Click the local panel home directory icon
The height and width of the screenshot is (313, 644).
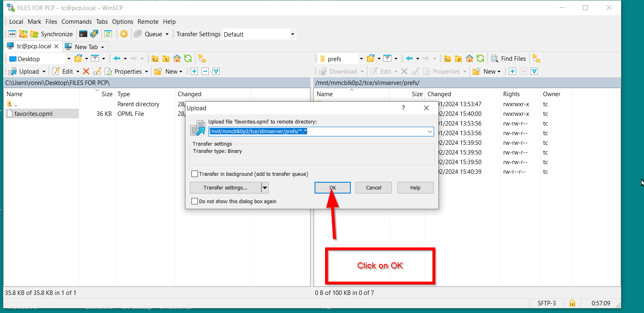pyautogui.click(x=177, y=59)
